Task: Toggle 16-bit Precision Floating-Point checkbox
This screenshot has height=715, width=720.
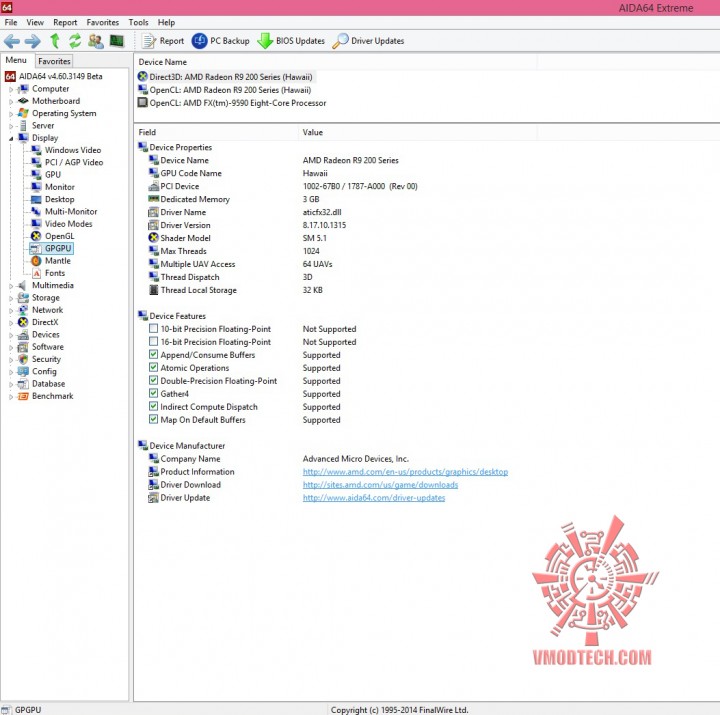Action: tap(153, 341)
